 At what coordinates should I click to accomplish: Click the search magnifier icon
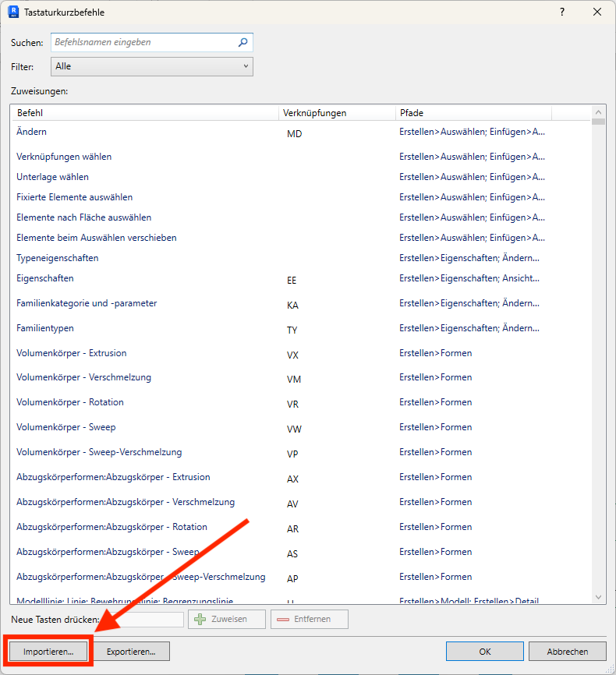(x=243, y=43)
